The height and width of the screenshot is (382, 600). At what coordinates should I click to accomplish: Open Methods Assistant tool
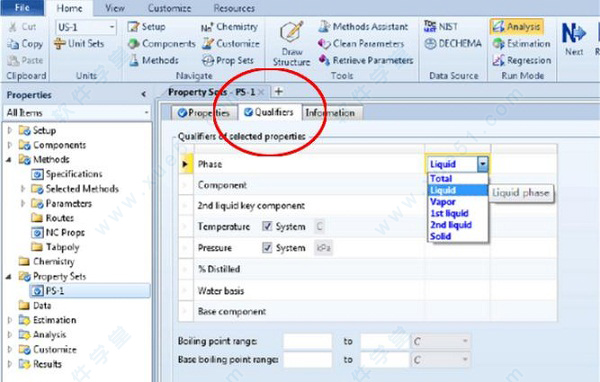coord(363,26)
